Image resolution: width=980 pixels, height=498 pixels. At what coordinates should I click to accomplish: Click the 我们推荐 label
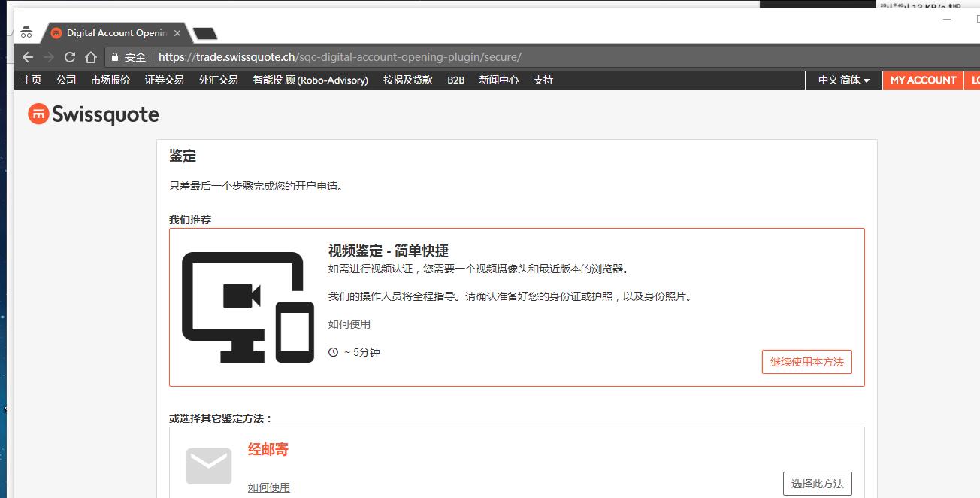pyautogui.click(x=190, y=220)
